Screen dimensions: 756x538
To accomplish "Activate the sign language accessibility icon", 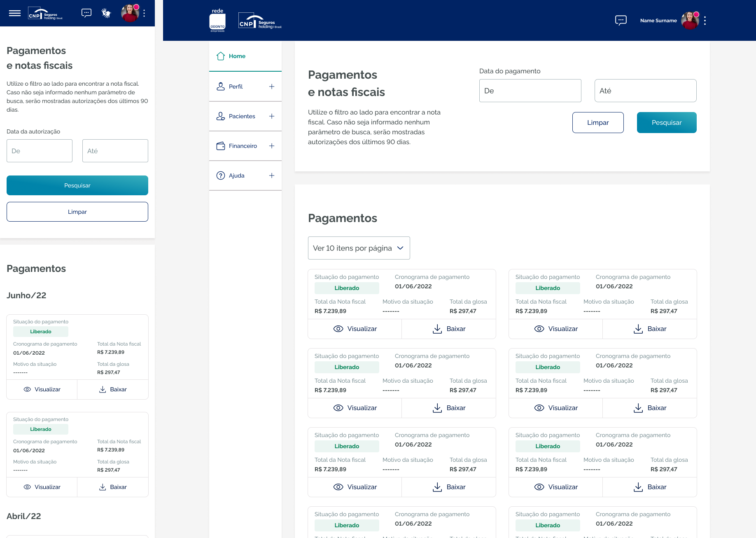I will click(x=106, y=13).
